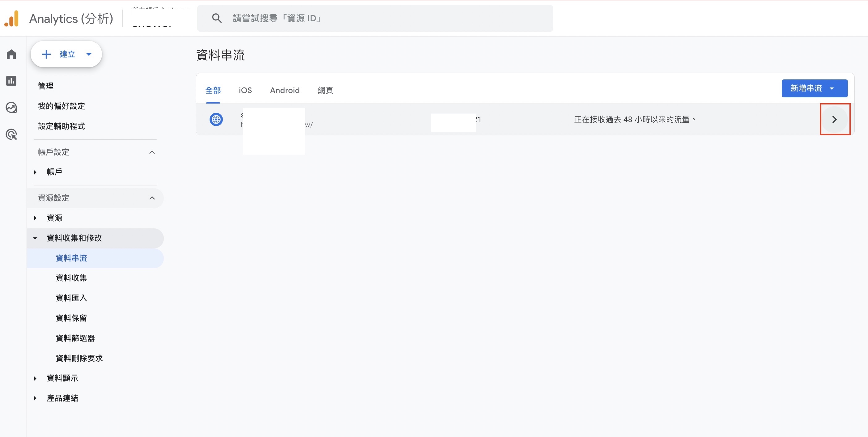This screenshot has width=868, height=437.
Task: Click the web stream globe icon
Action: pos(216,119)
